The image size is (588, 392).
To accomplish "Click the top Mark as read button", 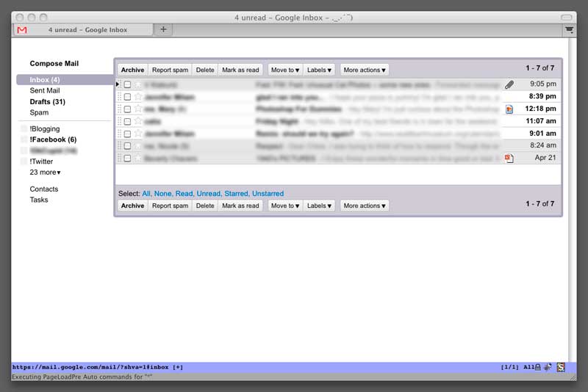I will click(240, 70).
